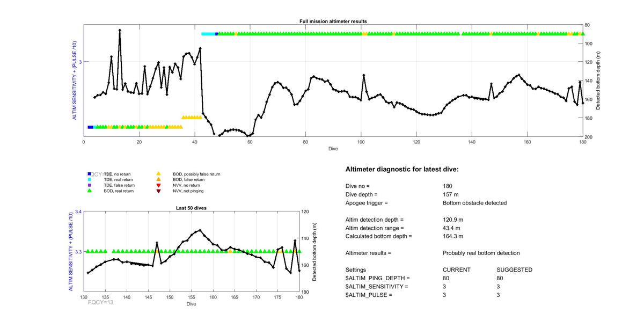Viewport: 644px width, 328px height.
Task: Click the 'Dive' x-axis label of the last-50-dives chart
Action: 192,304
